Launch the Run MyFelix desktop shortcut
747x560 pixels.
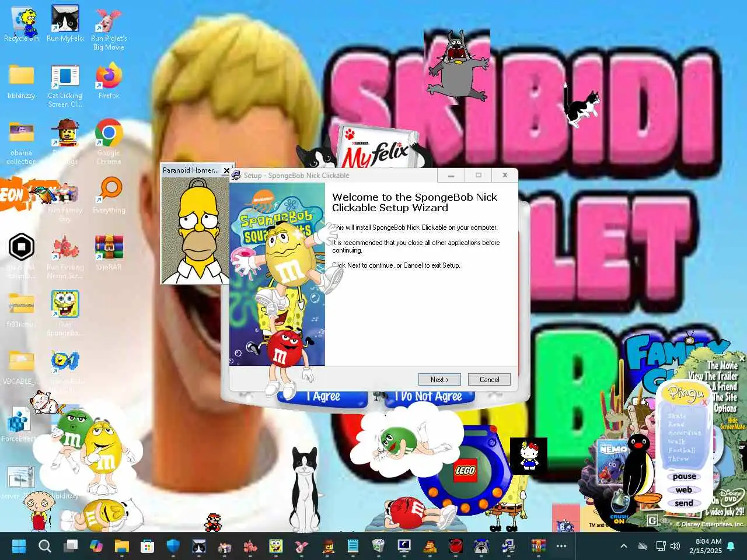tap(65, 24)
